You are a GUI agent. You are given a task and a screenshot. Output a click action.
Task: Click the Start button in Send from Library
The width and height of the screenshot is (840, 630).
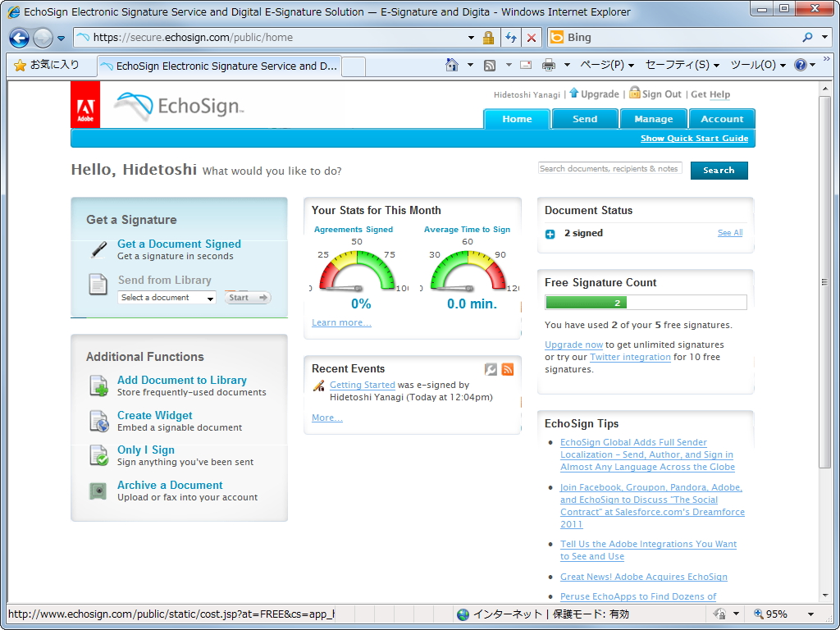tap(248, 298)
